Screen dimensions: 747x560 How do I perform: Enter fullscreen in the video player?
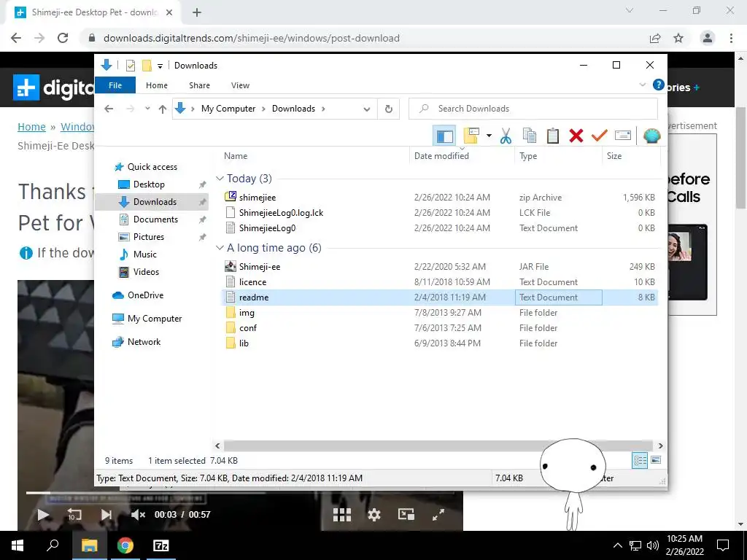(438, 514)
